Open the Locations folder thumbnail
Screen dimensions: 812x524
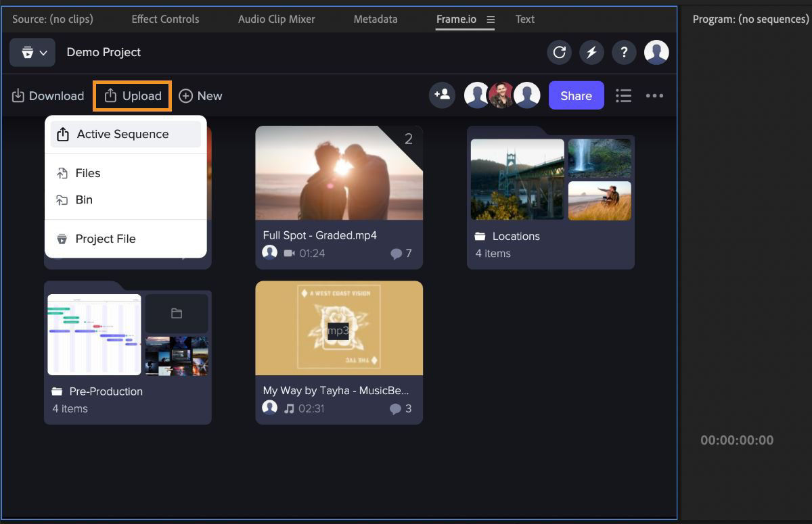point(550,179)
